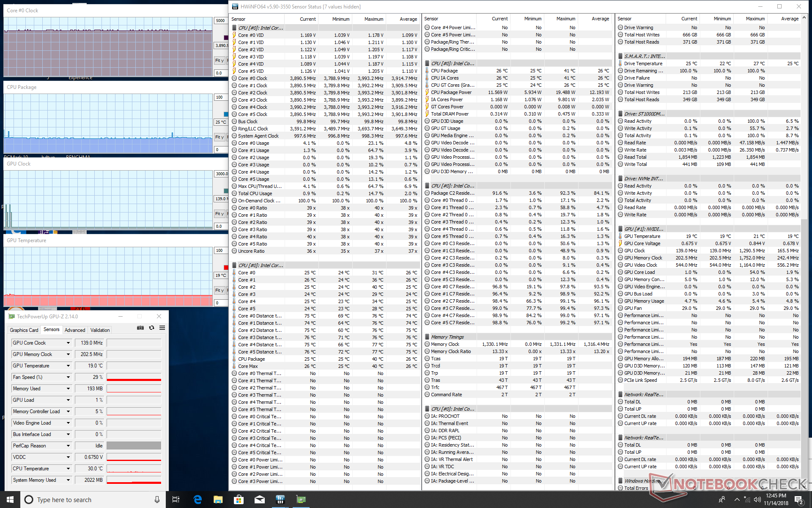
Task: Click the GPU-Z refresh arrows icon
Action: click(x=151, y=328)
